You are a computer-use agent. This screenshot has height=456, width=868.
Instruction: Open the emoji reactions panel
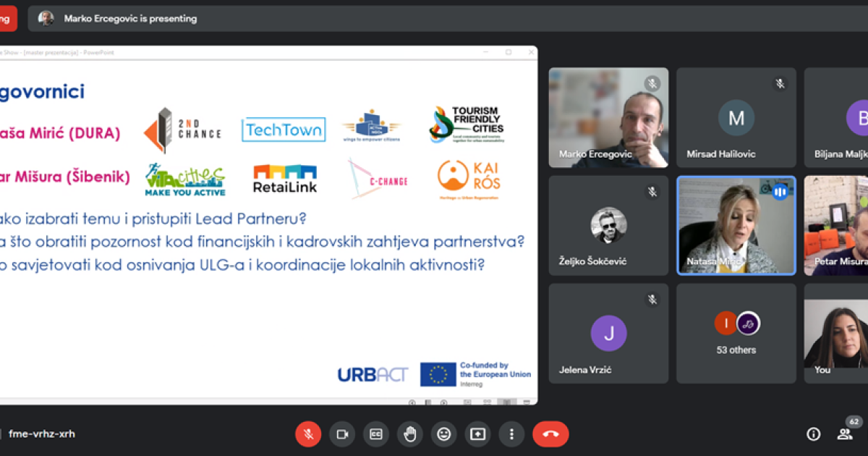pyautogui.click(x=444, y=434)
